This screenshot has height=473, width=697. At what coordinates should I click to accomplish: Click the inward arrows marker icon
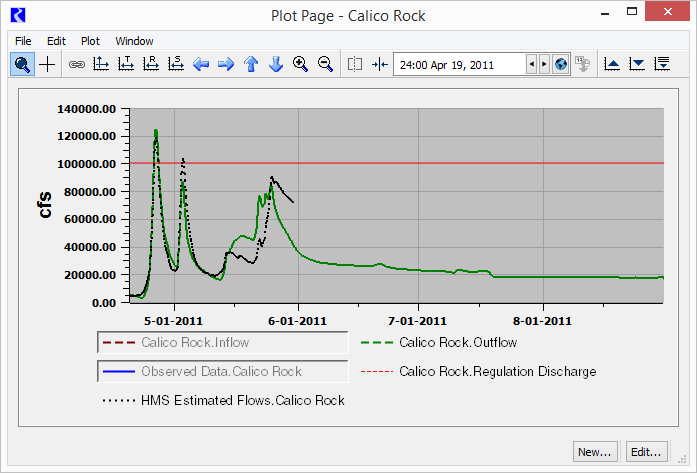tap(380, 64)
